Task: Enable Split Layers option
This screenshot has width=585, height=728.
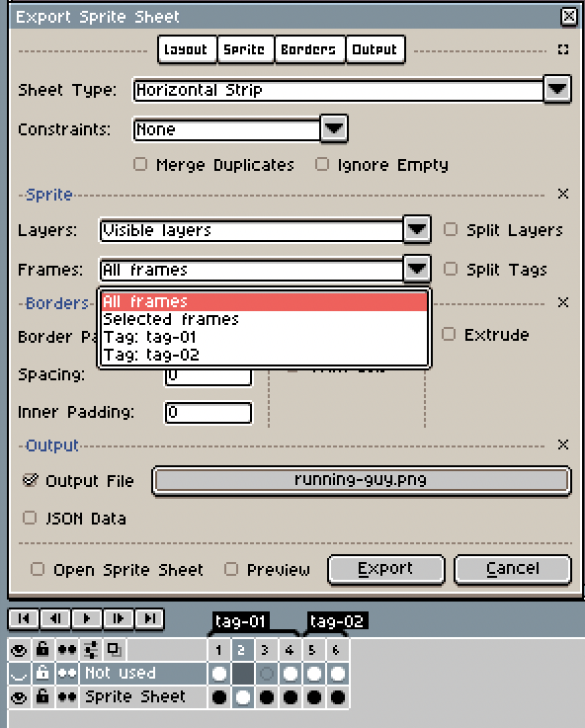Action: [x=451, y=229]
